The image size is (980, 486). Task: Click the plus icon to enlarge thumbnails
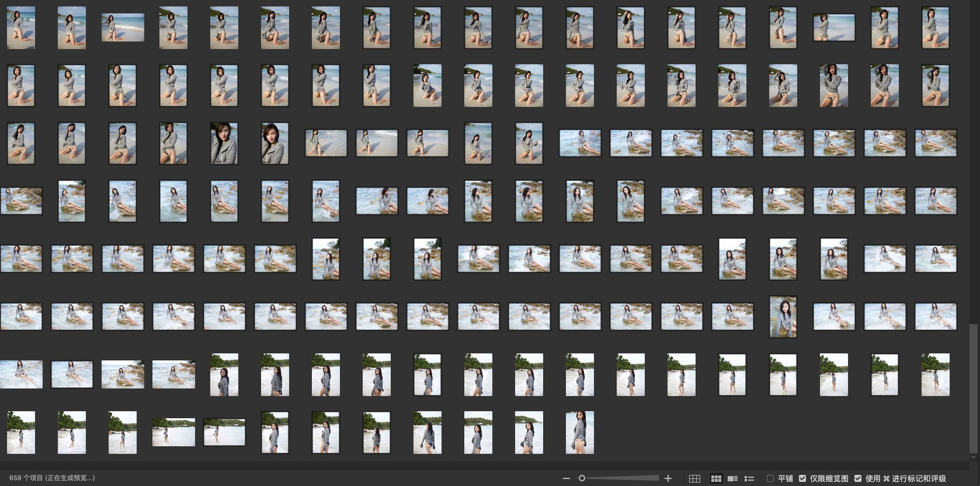[668, 478]
